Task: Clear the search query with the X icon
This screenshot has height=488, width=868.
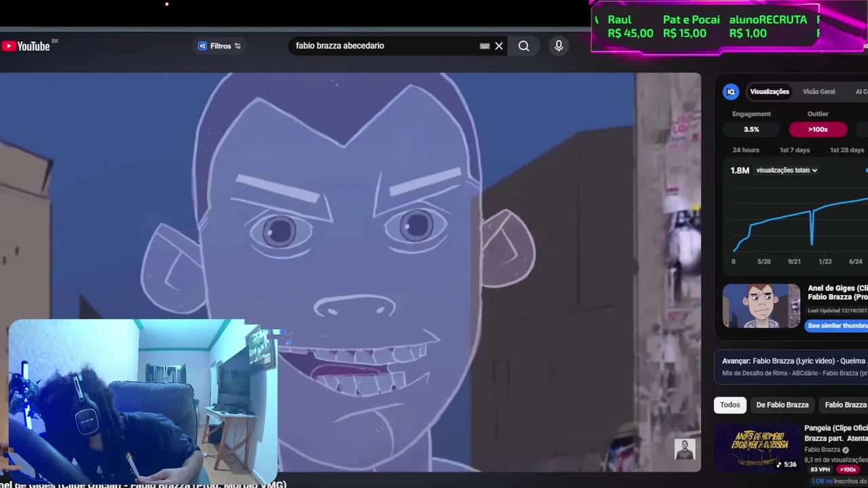Action: 499,46
